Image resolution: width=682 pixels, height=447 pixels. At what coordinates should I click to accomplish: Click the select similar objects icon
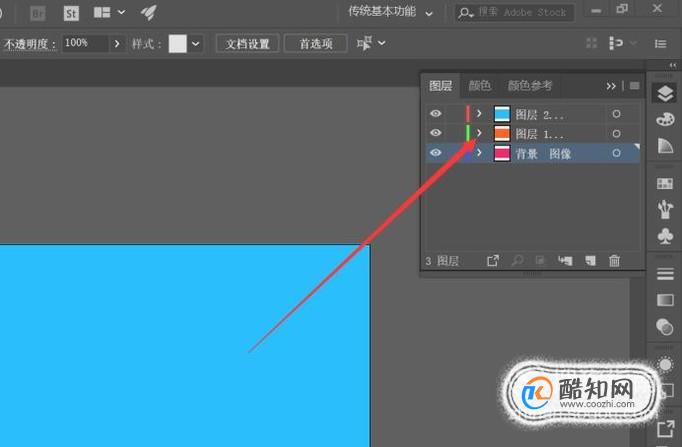pyautogui.click(x=364, y=43)
